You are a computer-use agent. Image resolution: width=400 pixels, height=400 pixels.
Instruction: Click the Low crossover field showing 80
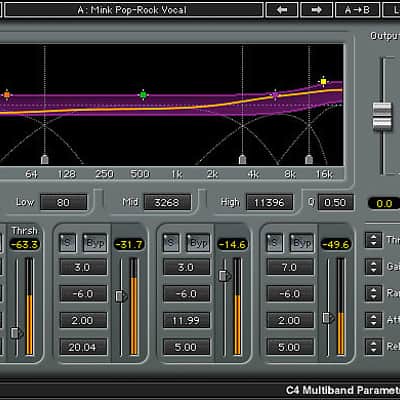(x=63, y=202)
